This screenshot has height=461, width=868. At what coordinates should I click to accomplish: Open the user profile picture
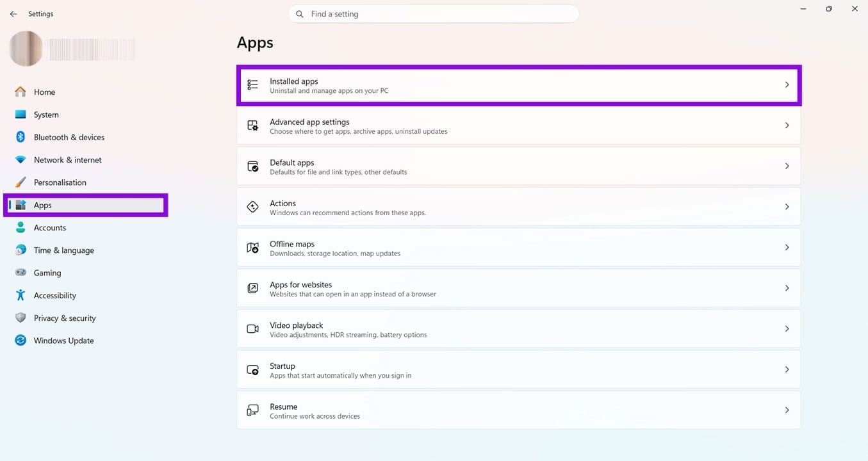(x=26, y=49)
